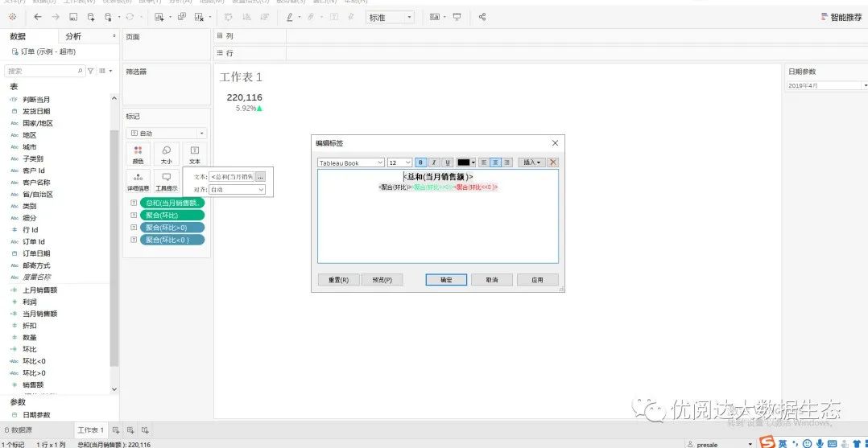The height and width of the screenshot is (448, 868).
Task: Click the pause auto updates icon
Action: (x=109, y=17)
